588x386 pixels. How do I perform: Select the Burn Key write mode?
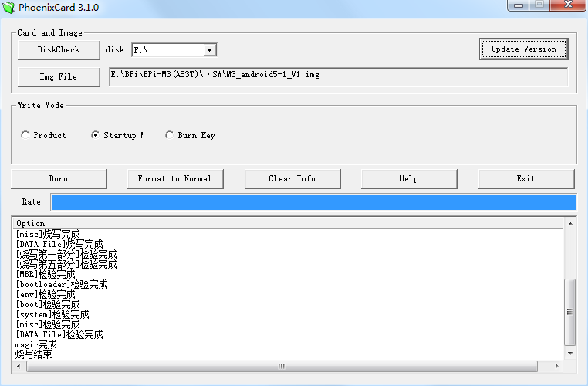pyautogui.click(x=169, y=135)
